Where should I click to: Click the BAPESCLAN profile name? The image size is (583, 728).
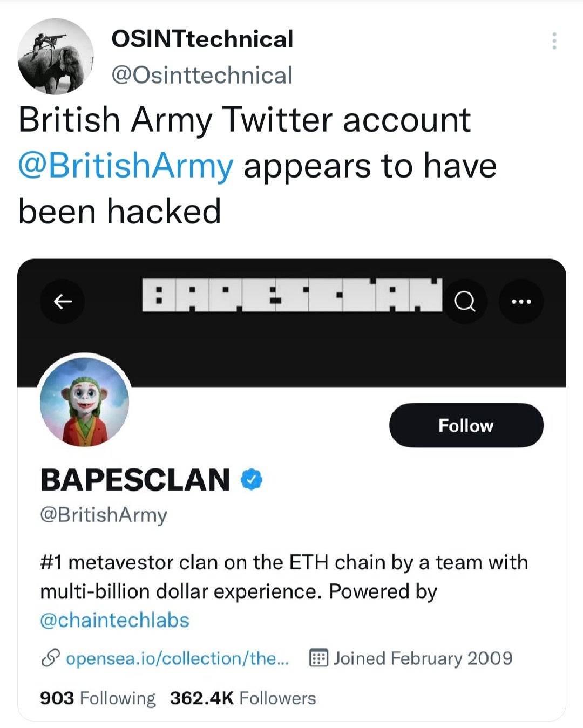pyautogui.click(x=135, y=480)
